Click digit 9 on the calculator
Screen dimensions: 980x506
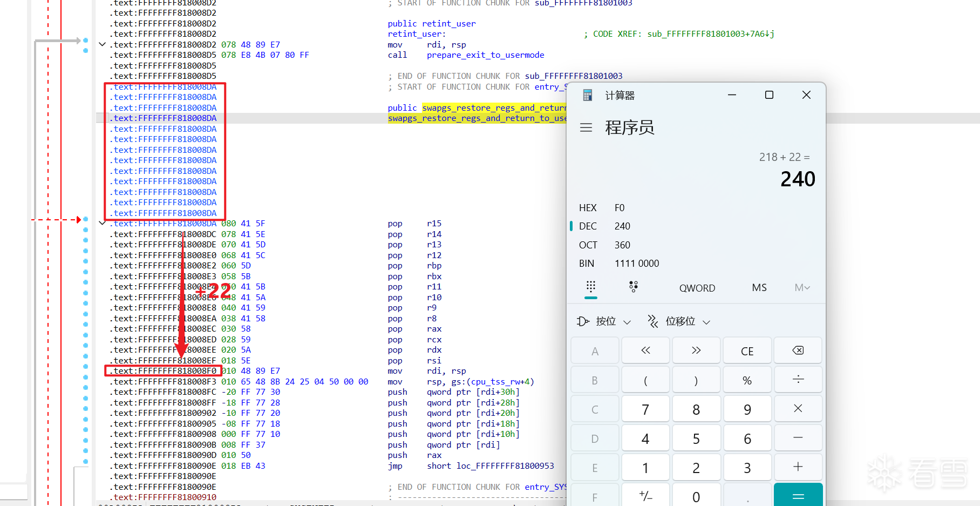(x=747, y=409)
